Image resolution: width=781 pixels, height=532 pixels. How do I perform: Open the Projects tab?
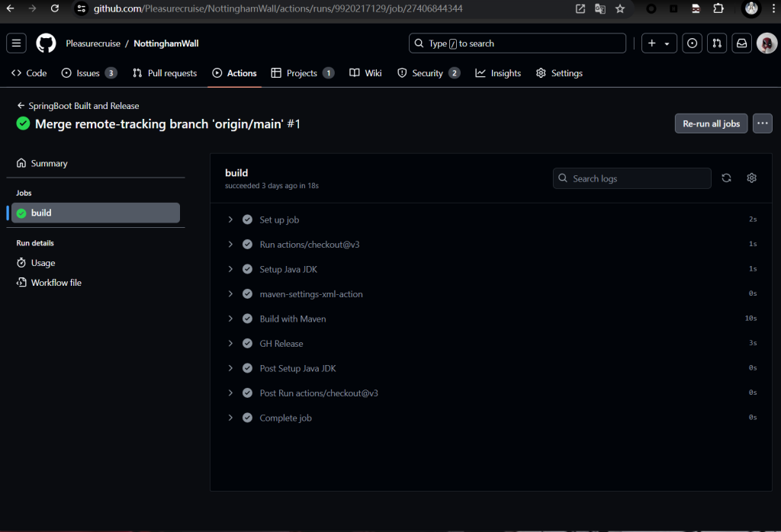point(302,73)
